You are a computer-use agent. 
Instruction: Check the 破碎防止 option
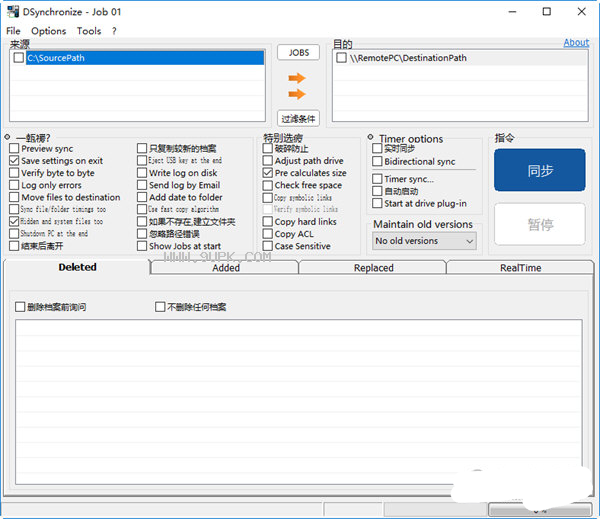(x=268, y=148)
